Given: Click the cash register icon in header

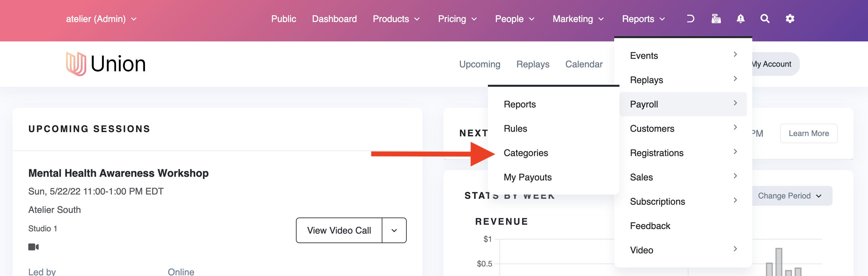Looking at the screenshot, I should point(716,19).
